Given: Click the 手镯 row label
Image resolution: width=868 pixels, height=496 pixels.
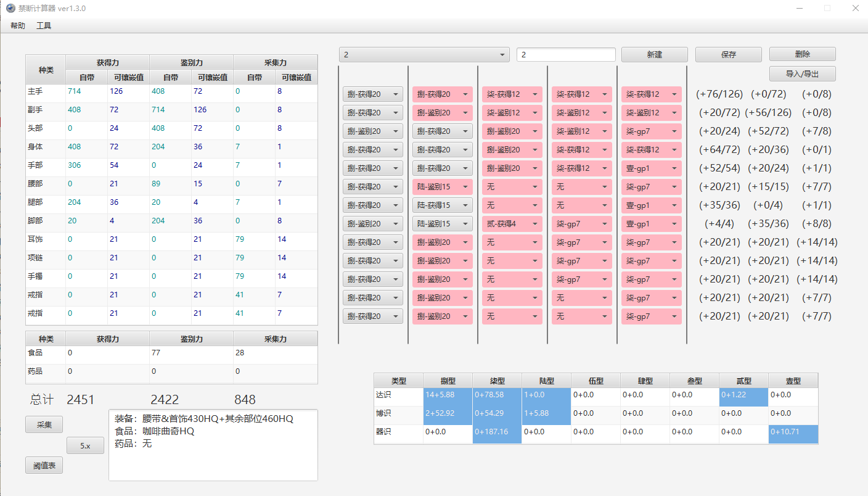Looking at the screenshot, I should [35, 276].
